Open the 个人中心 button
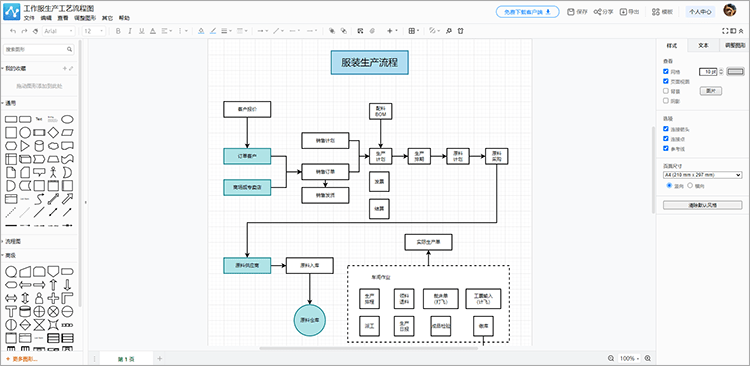The image size is (750, 366). pos(700,12)
